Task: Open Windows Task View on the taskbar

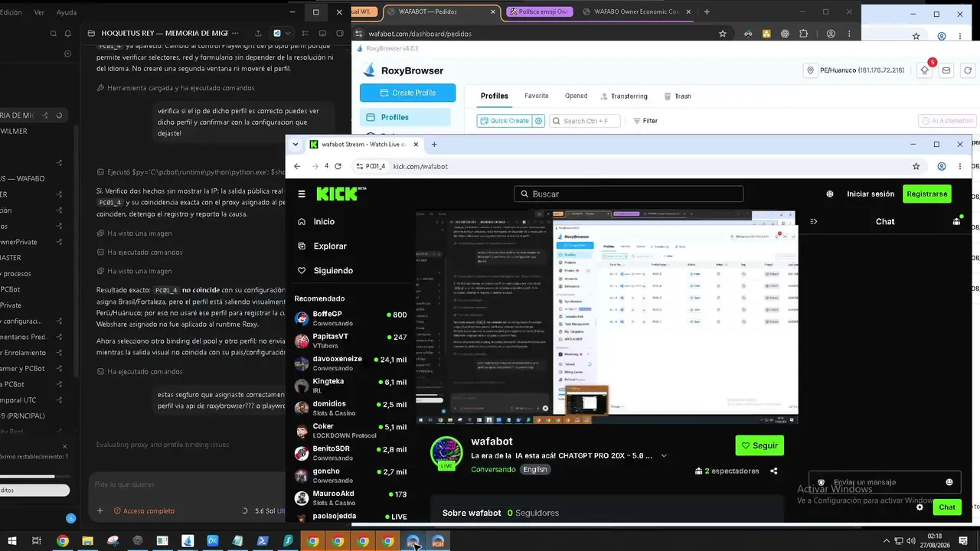Action: coord(36,541)
